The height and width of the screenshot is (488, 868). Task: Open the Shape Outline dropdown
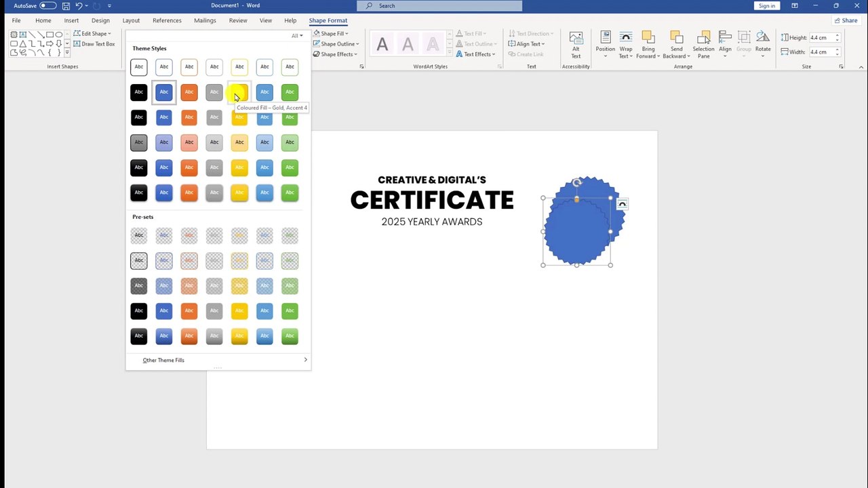pyautogui.click(x=336, y=44)
